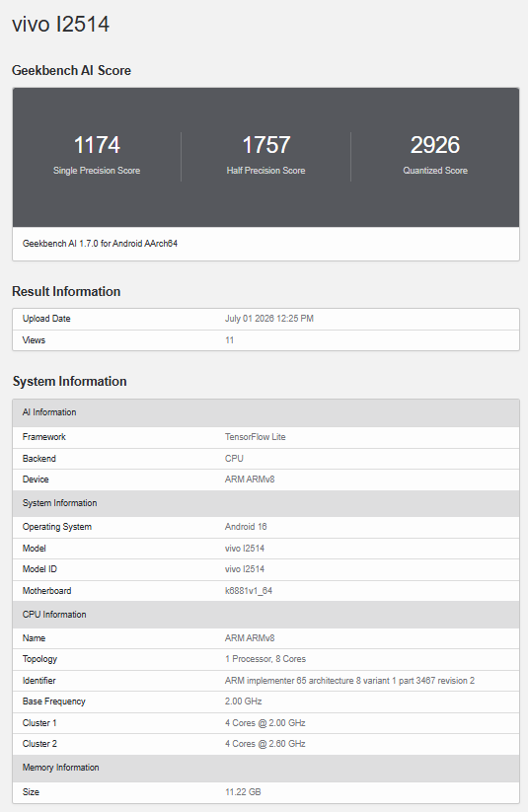Viewport: 528px width, 812px height.
Task: Click the Cluster 2 label
Action: point(39,744)
